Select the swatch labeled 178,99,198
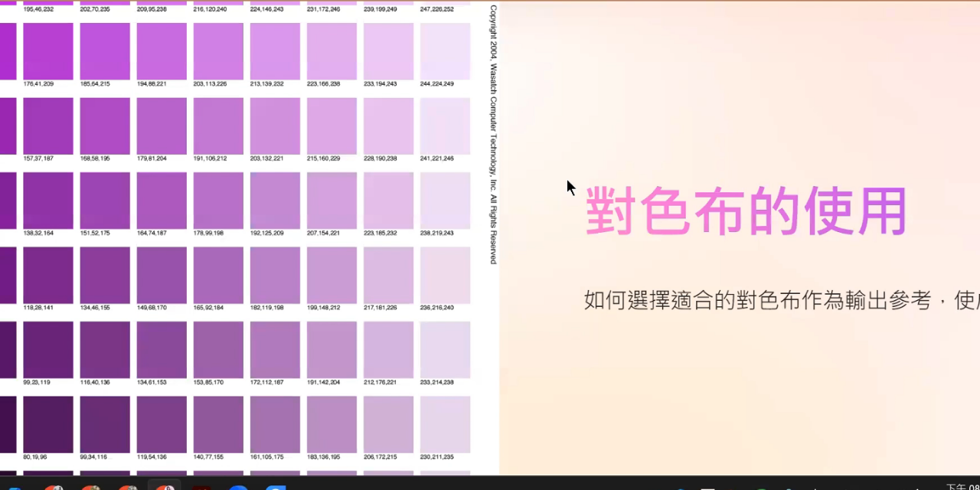The height and width of the screenshot is (490, 980). (x=218, y=200)
